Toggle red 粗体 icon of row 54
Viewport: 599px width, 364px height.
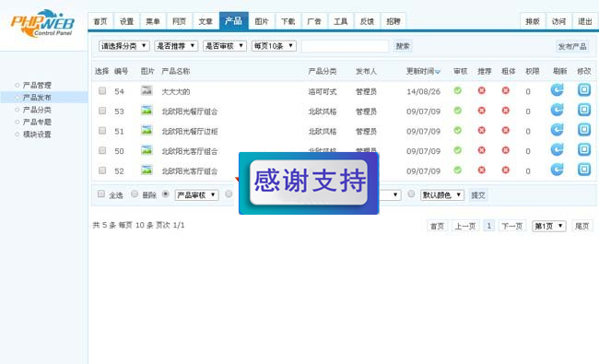click(x=506, y=90)
